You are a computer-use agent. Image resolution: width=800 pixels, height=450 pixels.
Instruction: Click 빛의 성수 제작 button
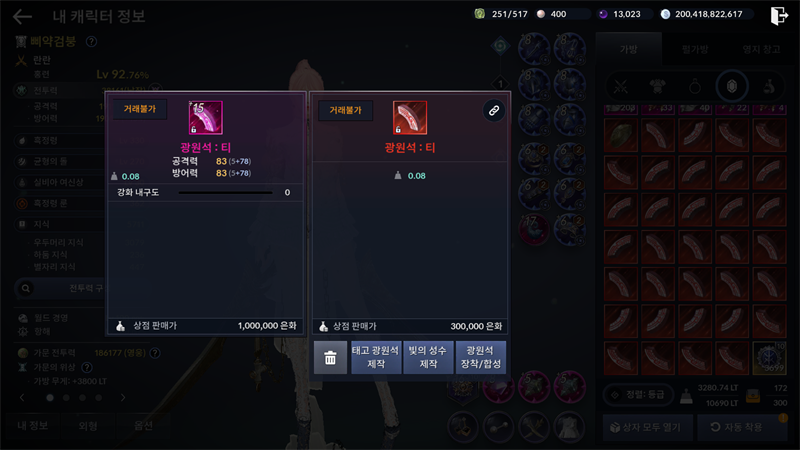point(428,358)
